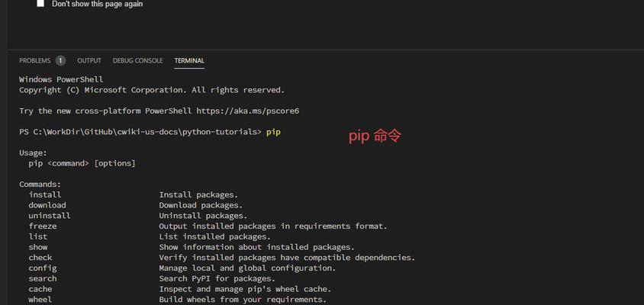Click the "show" command entry
Screen dimensions: 644x305
(x=38, y=247)
